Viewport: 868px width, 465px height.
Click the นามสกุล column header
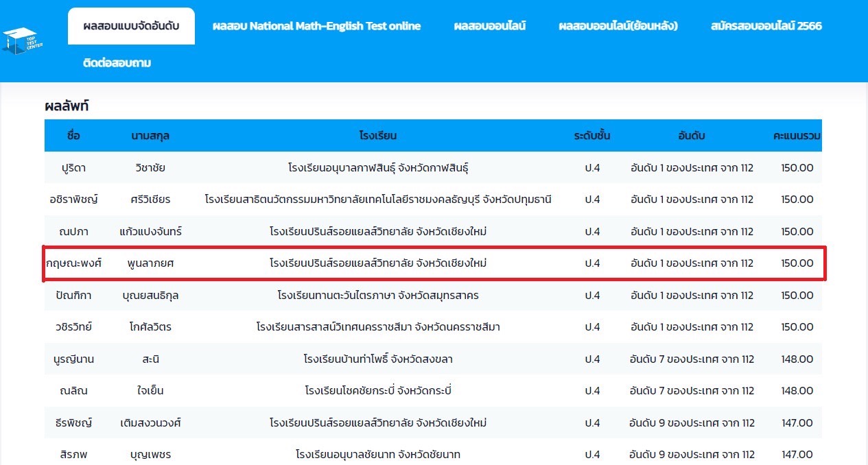pyautogui.click(x=150, y=136)
